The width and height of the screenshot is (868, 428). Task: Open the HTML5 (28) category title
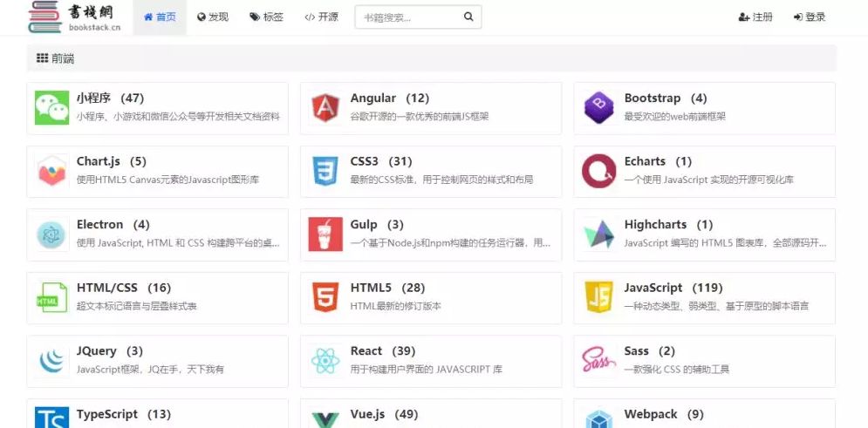(x=387, y=288)
